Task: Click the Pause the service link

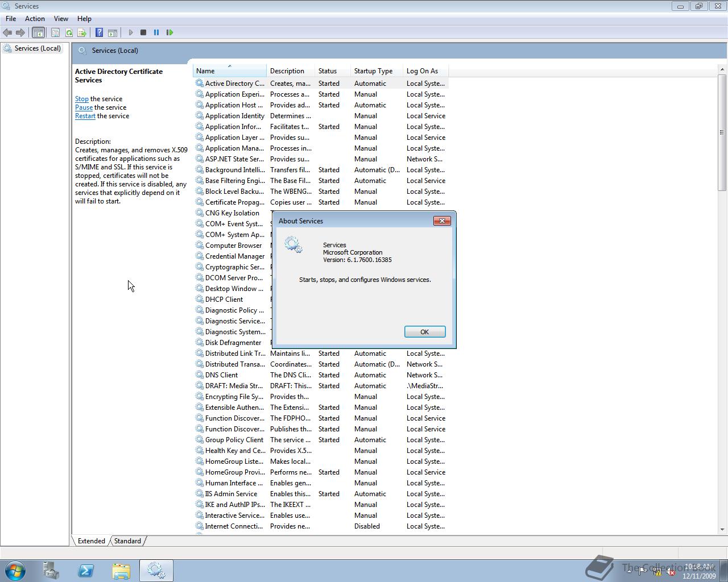Action: [x=84, y=107]
